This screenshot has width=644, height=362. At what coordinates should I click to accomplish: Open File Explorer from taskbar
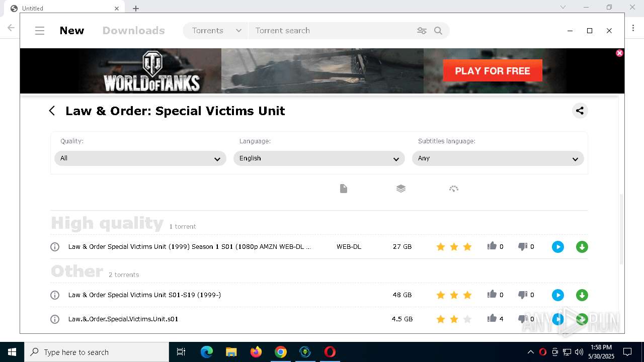point(231,352)
